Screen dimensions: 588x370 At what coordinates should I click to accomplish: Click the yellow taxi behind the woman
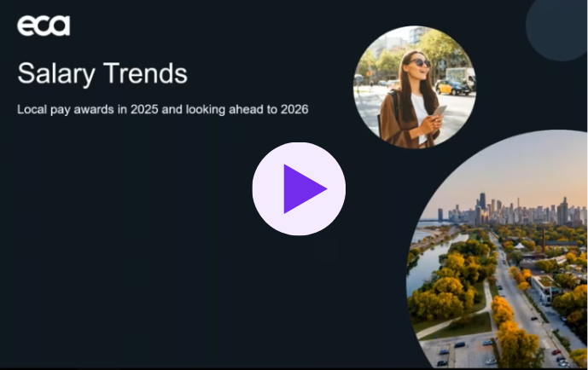450,85
